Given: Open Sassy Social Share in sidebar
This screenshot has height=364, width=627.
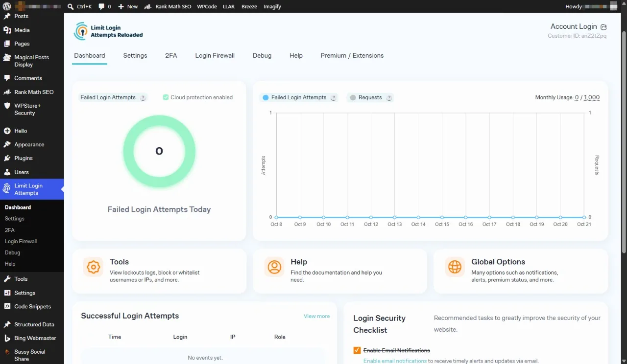Looking at the screenshot, I should (29, 355).
